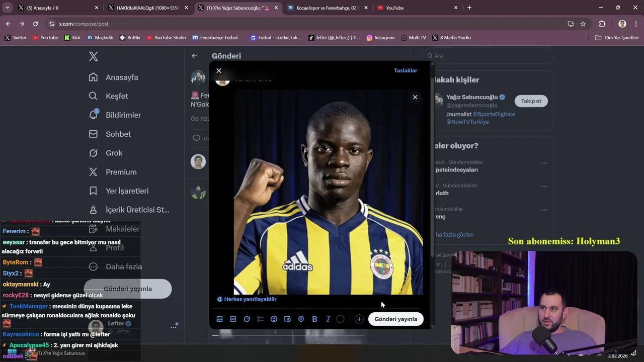The height and width of the screenshot is (362, 644).
Task: Navigate forward in the browser
Action: point(22,24)
